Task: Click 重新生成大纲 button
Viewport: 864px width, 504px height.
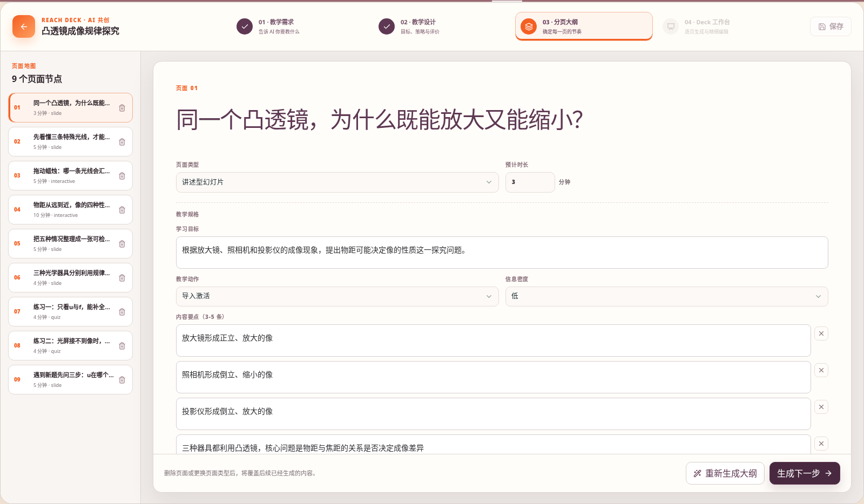Action: pos(725,473)
